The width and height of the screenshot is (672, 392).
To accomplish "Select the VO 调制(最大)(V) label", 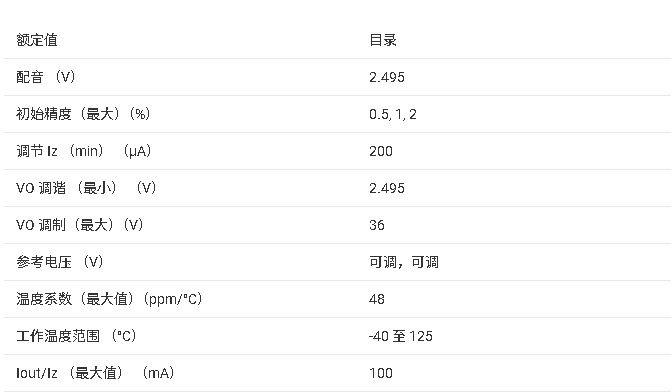I will pos(79,224).
